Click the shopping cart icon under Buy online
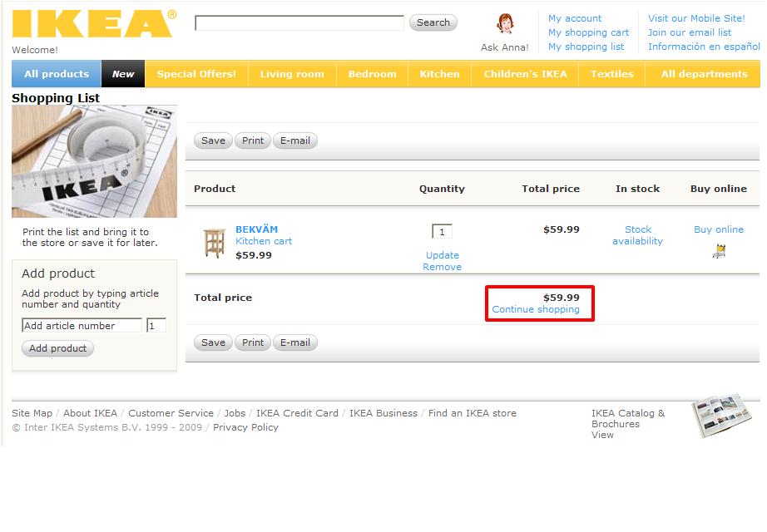Screen dimensions: 767x532 coord(719,251)
